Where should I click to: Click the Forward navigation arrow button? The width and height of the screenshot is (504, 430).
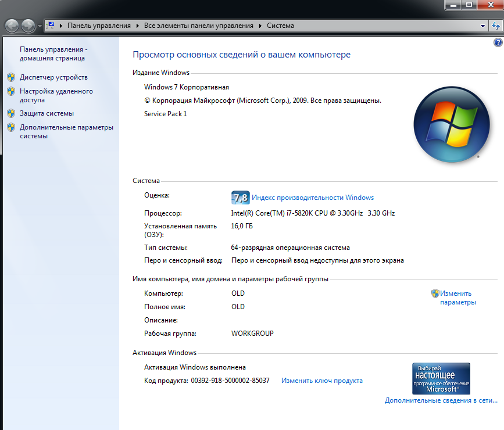pyautogui.click(x=28, y=26)
